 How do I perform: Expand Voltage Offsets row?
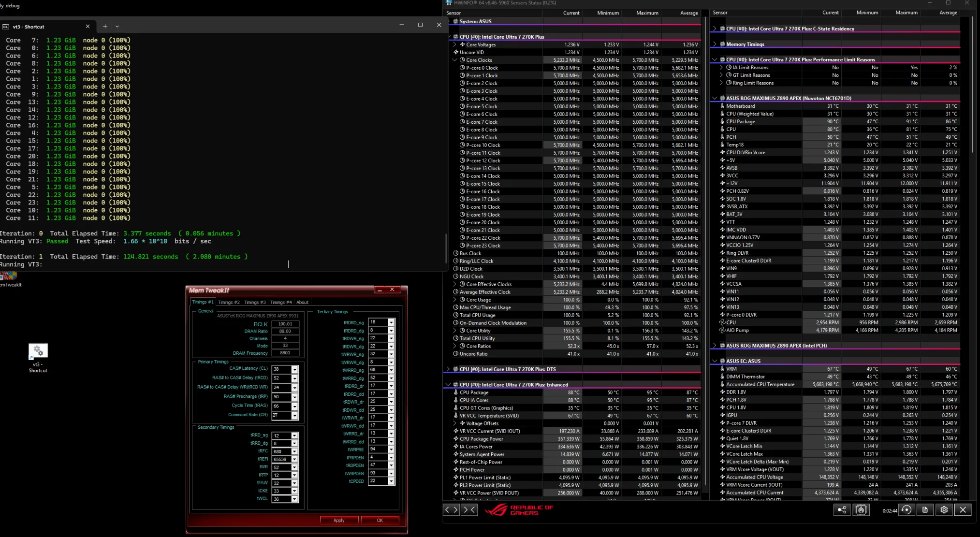click(455, 423)
